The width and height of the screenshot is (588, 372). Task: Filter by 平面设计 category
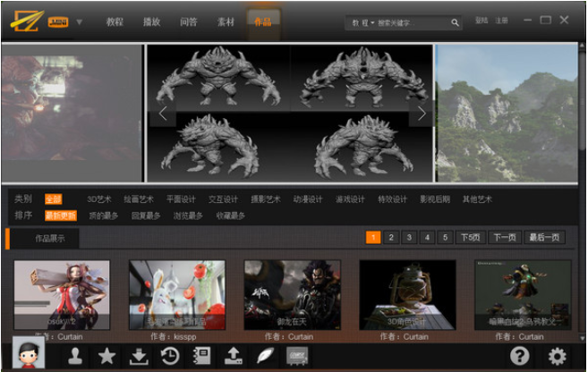[x=181, y=199]
